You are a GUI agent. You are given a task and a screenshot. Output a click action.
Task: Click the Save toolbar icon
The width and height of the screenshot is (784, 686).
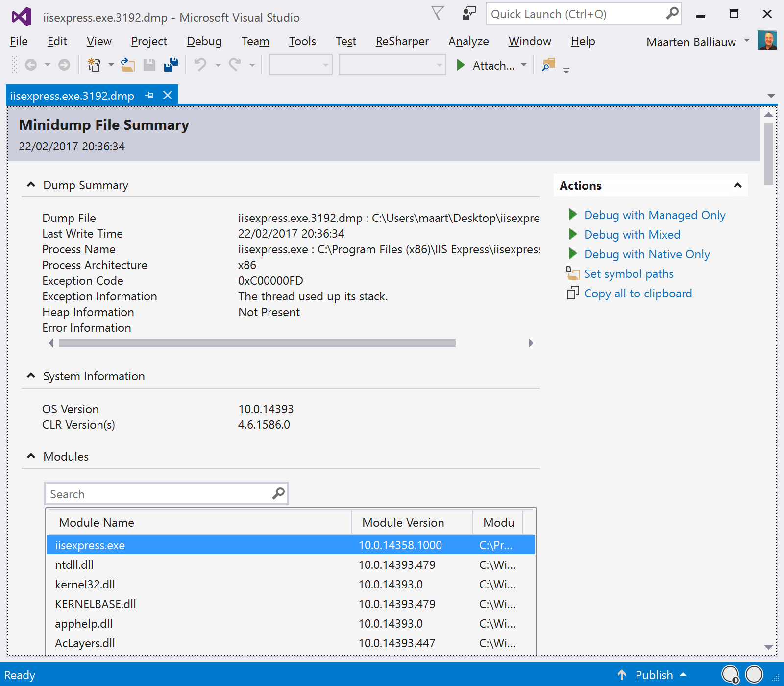tap(149, 65)
